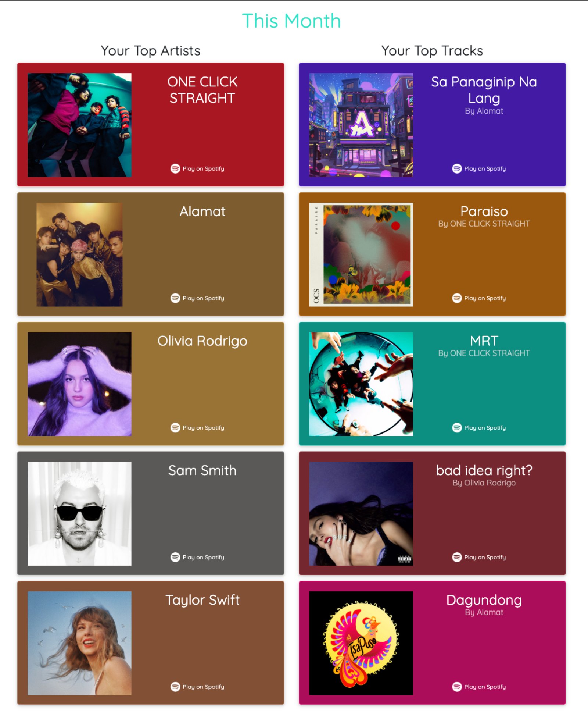The image size is (588, 712).
Task: Open the Olivia Rodrigo artist photo
Action: (79, 384)
